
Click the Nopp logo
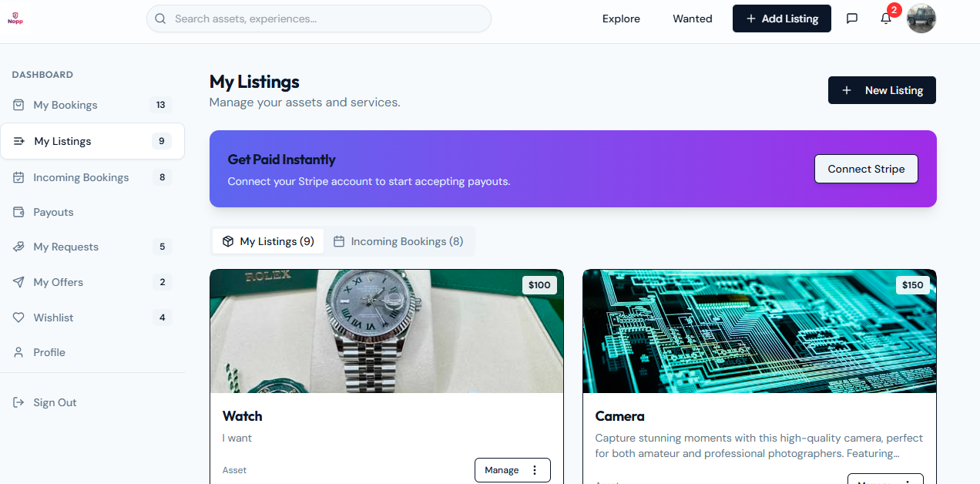(15, 18)
